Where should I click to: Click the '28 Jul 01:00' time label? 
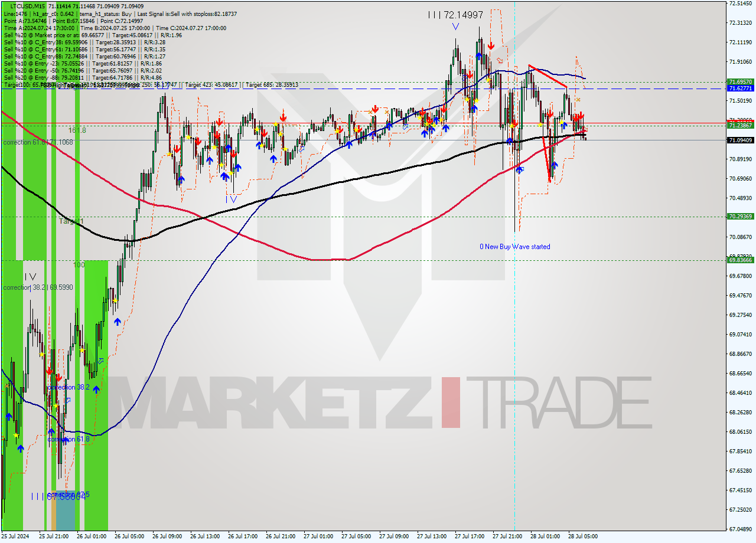545,537
